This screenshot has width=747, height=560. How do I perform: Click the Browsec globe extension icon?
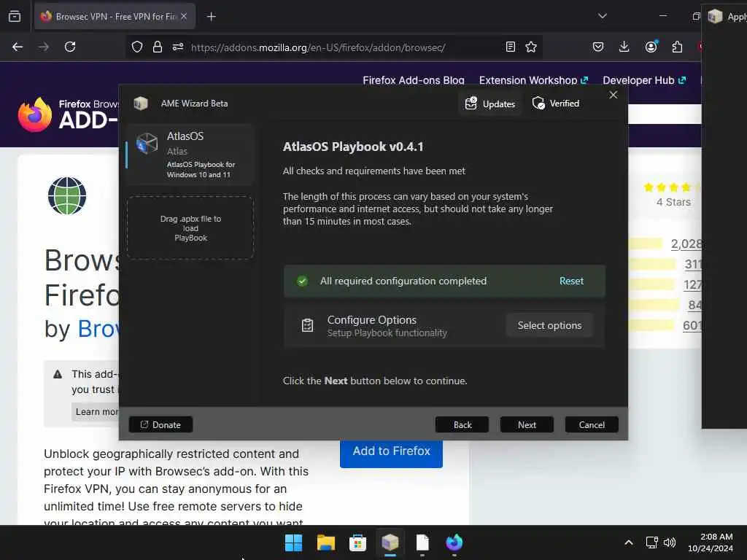coord(67,195)
